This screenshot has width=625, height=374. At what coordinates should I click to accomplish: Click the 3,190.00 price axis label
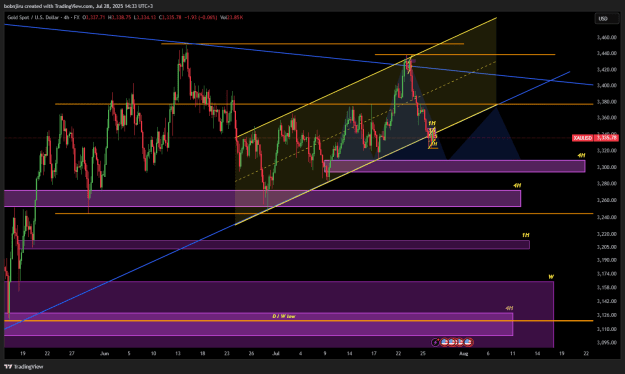(x=607, y=260)
